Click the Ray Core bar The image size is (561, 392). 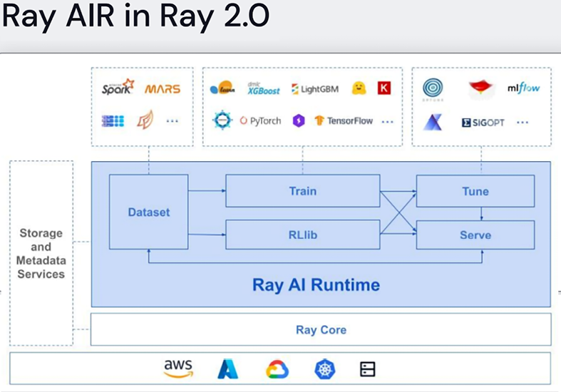coord(321,329)
